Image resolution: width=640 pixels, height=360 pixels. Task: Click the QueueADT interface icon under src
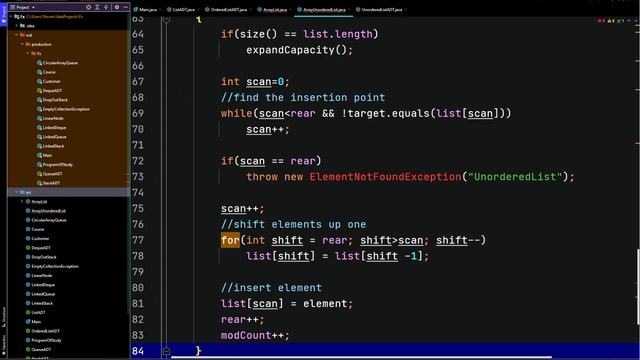coord(28,349)
